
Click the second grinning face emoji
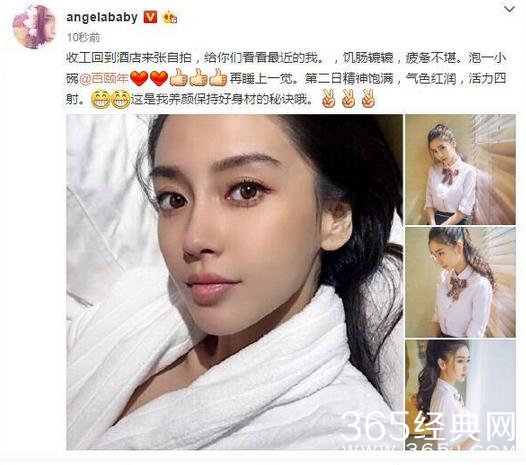click(120, 100)
